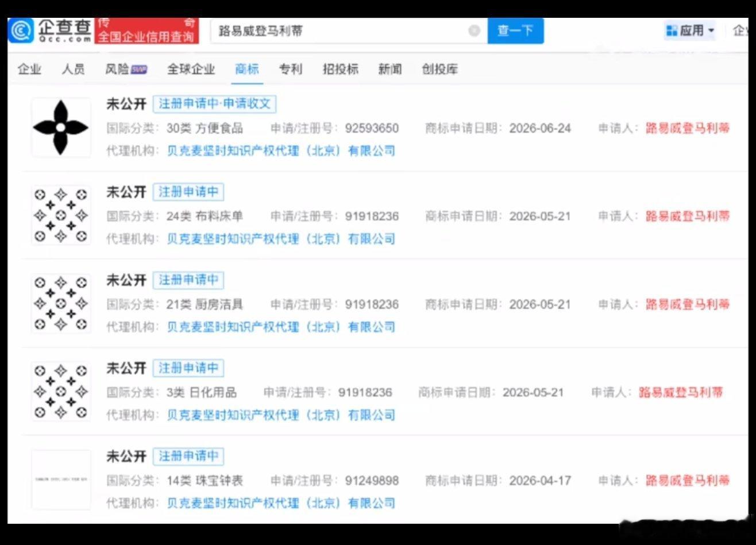The image size is (756, 545).
Task: Open applicant link in 方便食品 row
Action: [688, 128]
